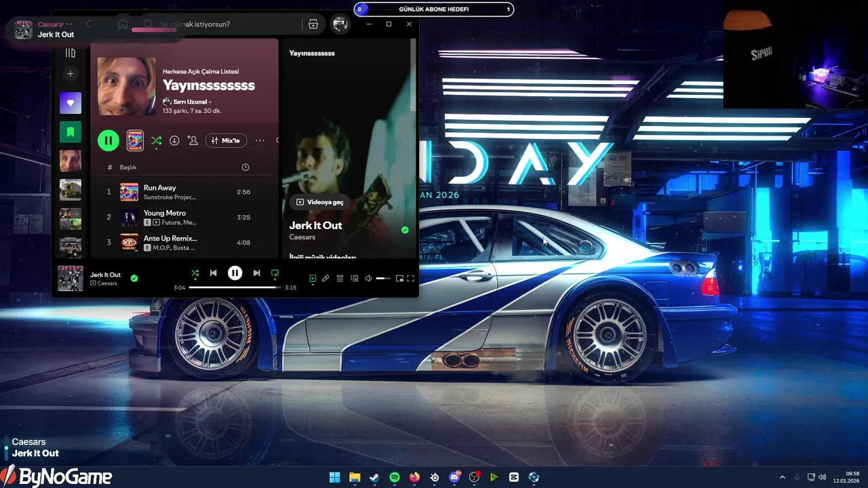Seek on the song progress bar
The width and height of the screenshot is (868, 488).
(235, 287)
